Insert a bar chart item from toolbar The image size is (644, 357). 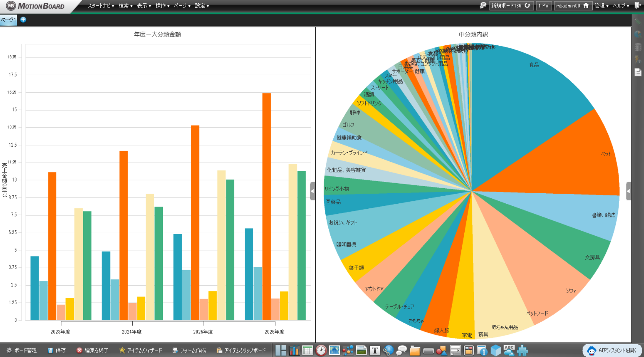(294, 350)
